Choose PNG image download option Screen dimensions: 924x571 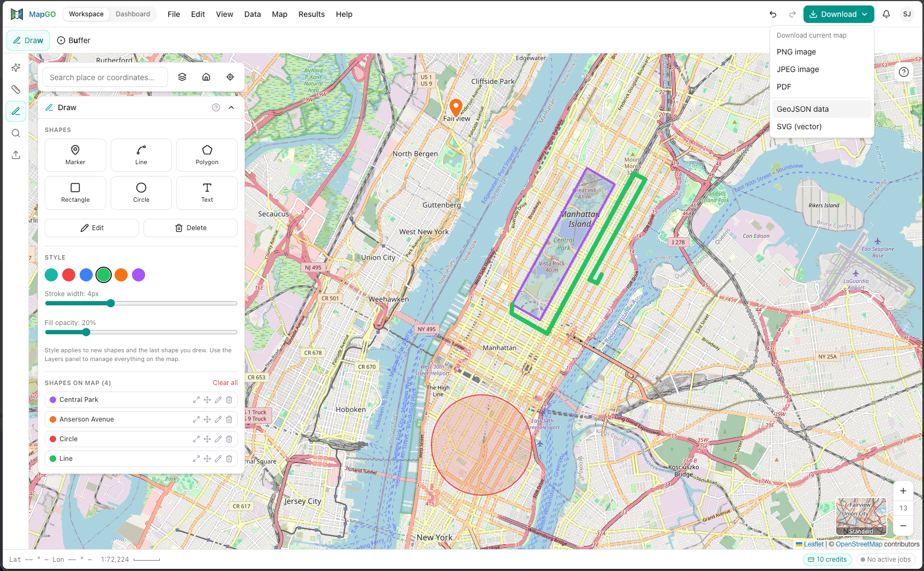[x=822, y=52]
